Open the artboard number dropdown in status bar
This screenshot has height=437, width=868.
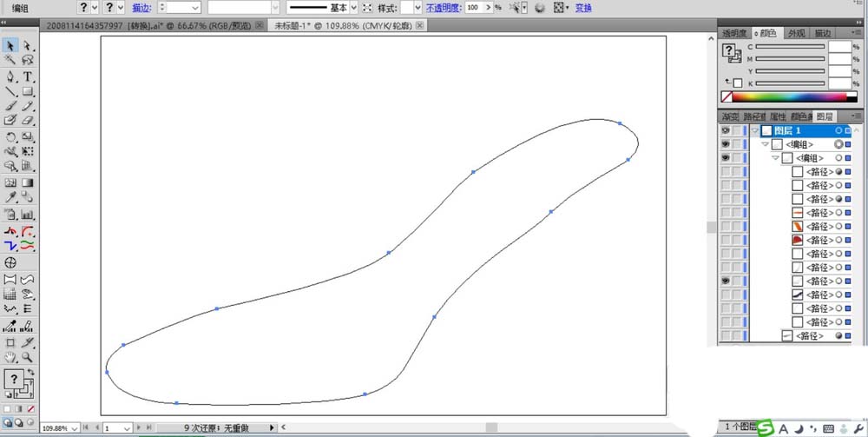128,428
